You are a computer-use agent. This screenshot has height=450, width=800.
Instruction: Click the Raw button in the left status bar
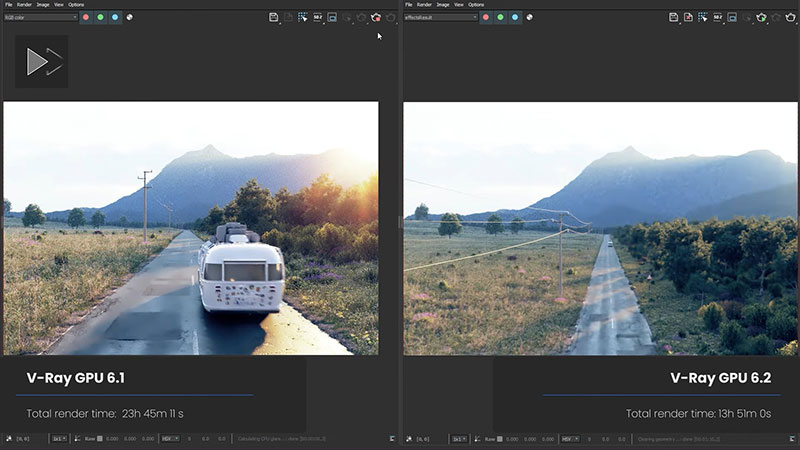tap(88, 438)
